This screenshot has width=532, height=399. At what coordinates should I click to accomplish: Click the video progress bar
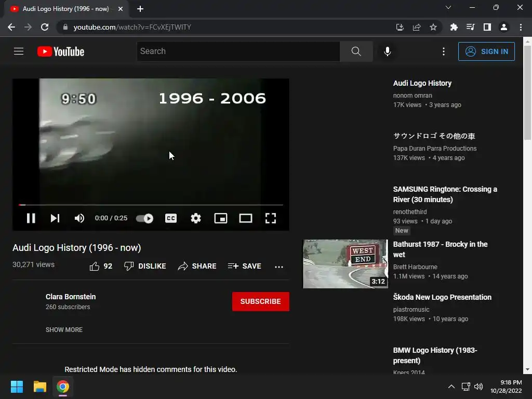coord(151,205)
